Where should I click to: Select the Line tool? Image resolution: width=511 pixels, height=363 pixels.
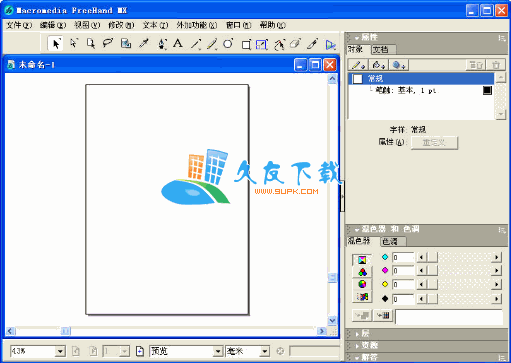(x=196, y=44)
